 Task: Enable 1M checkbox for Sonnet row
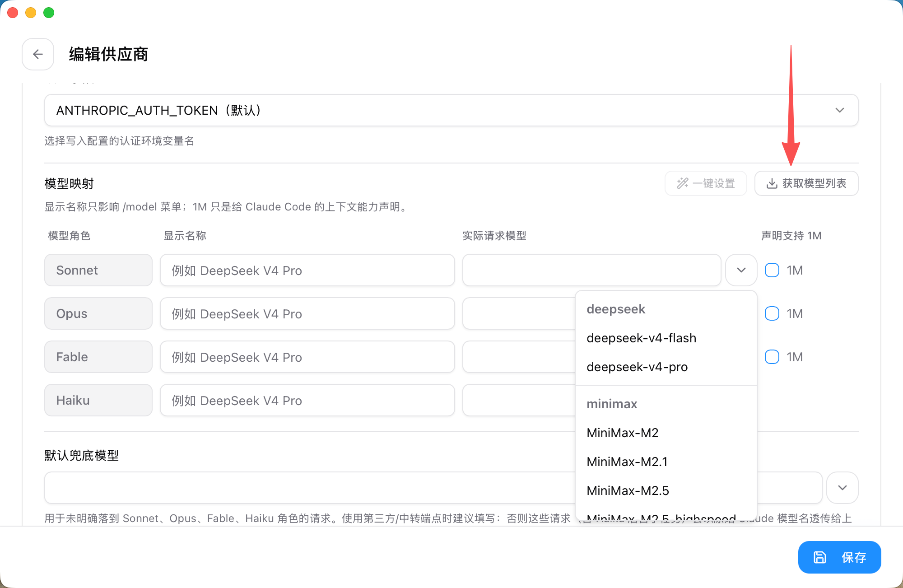point(772,270)
